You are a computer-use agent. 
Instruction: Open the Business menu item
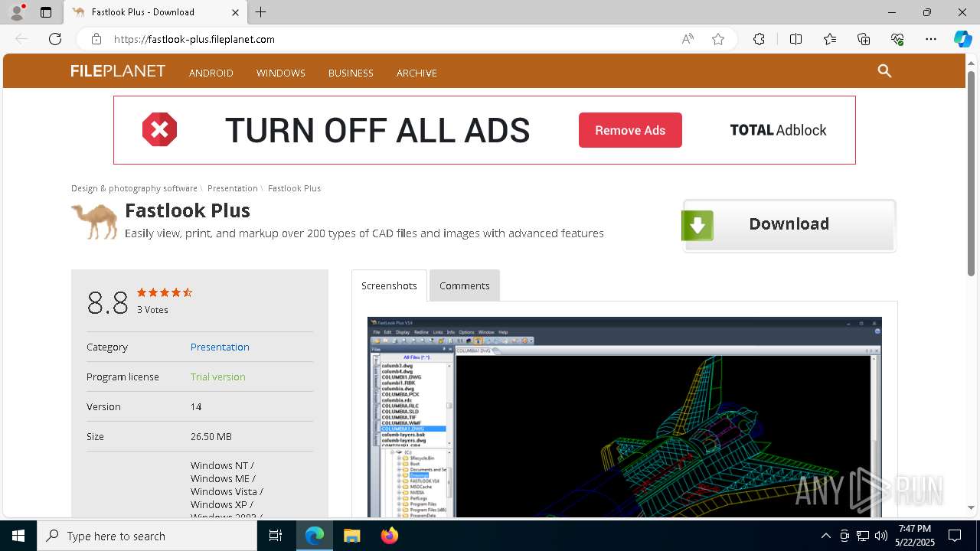[x=351, y=73]
